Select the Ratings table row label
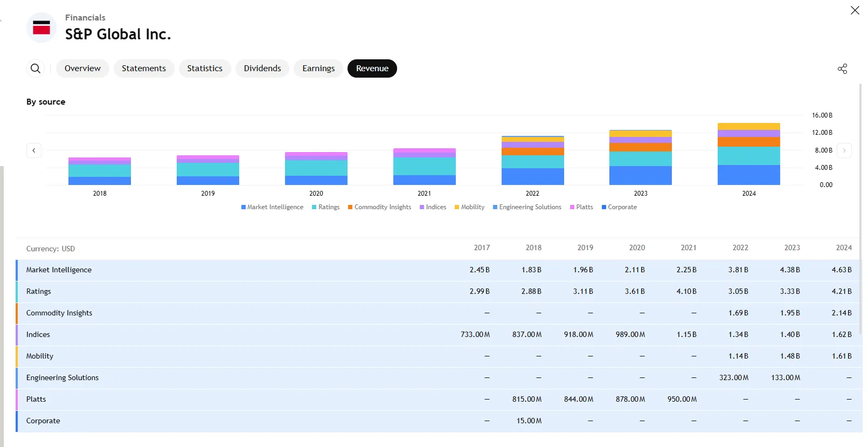This screenshot has height=447, width=868. point(39,292)
